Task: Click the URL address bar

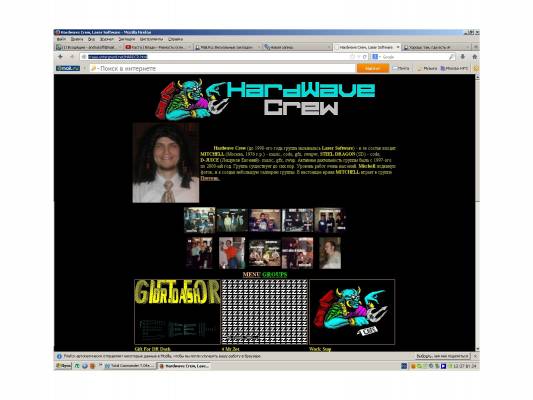Action: click(x=218, y=57)
